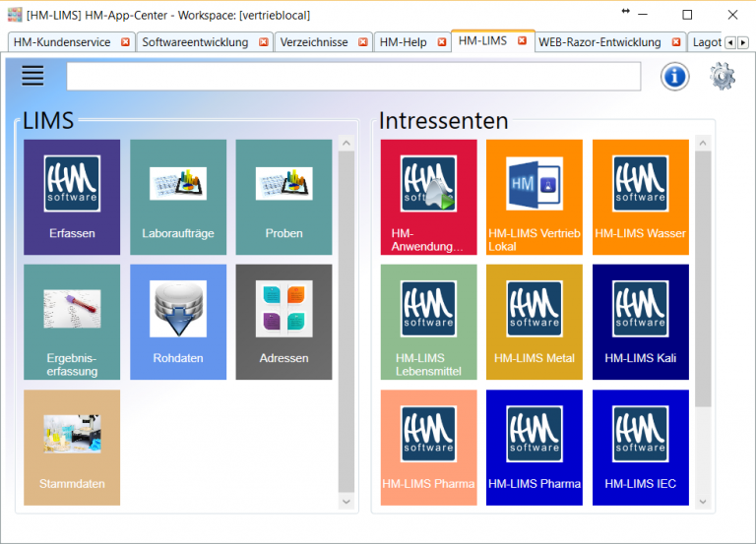Open the Erfassen tile
This screenshot has height=544, width=756.
(72, 197)
